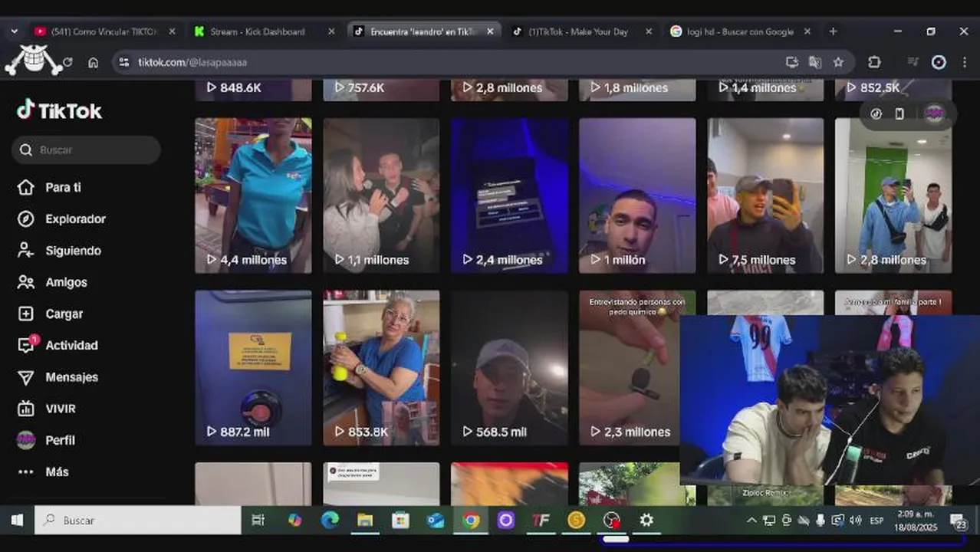Open the VIVIR live section
This screenshot has width=980, height=552.
[46, 409]
